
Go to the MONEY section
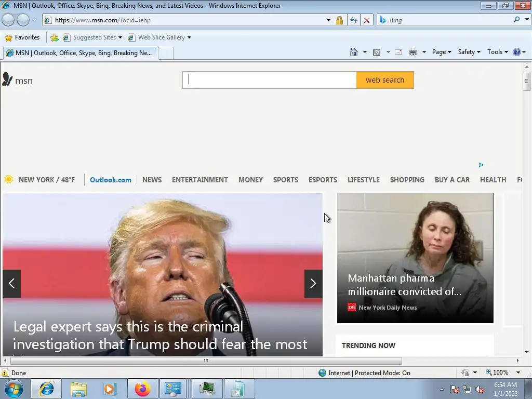250,180
